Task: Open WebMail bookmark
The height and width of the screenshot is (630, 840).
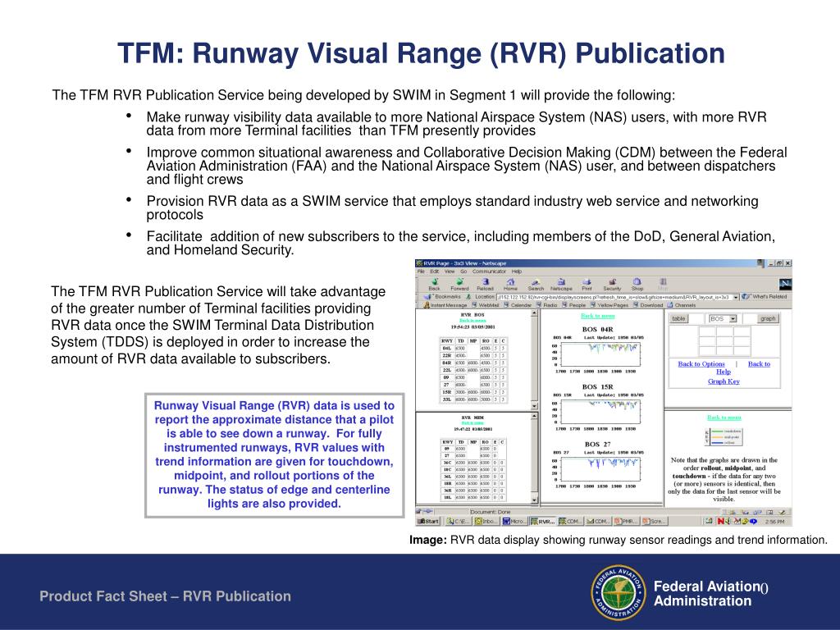Action: point(486,305)
